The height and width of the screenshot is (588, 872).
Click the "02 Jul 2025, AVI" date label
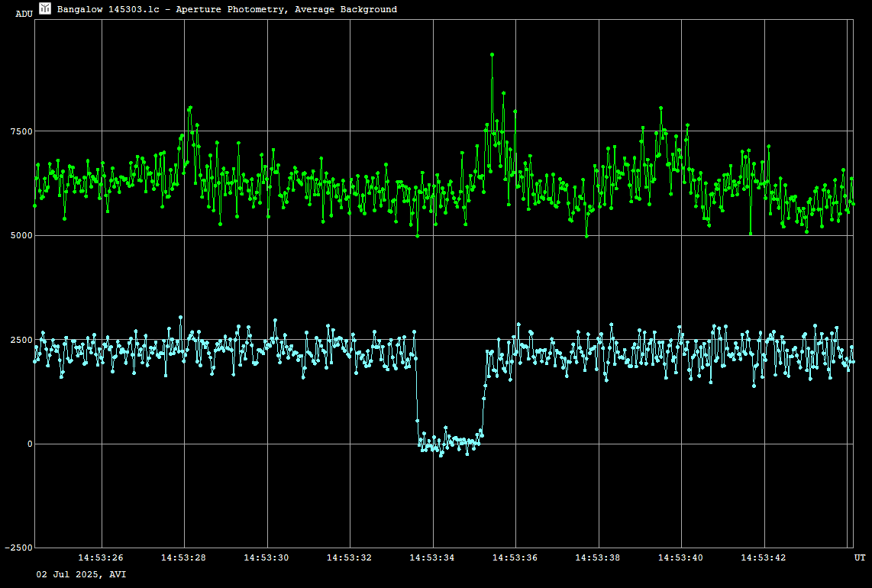[82, 573]
